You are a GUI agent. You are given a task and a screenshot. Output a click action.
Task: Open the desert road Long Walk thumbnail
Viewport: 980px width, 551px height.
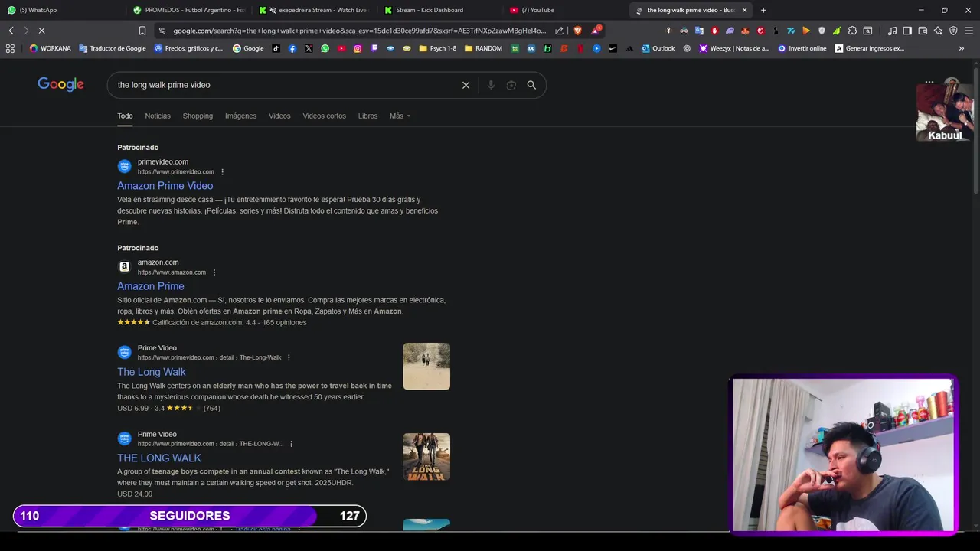pyautogui.click(x=426, y=367)
